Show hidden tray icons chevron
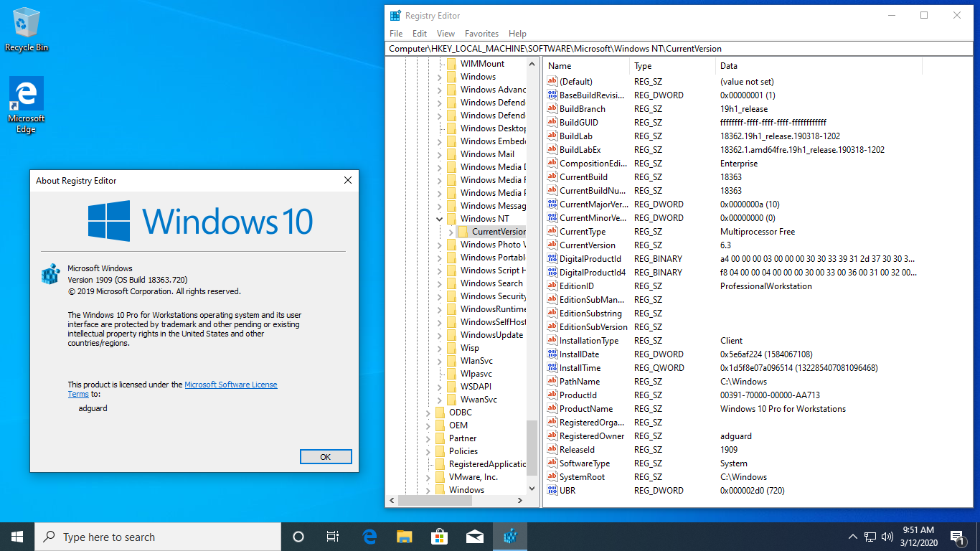Viewport: 980px width, 551px height. click(x=853, y=537)
